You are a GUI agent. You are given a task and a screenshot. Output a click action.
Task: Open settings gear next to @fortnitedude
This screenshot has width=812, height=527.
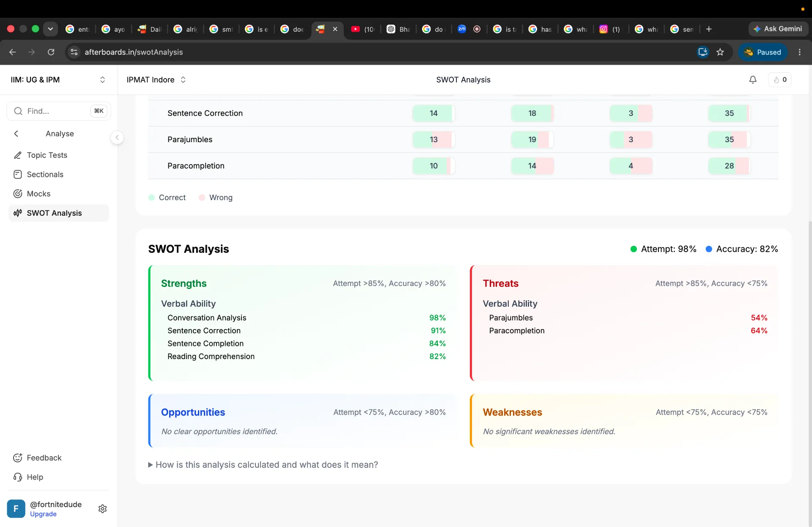pos(102,508)
